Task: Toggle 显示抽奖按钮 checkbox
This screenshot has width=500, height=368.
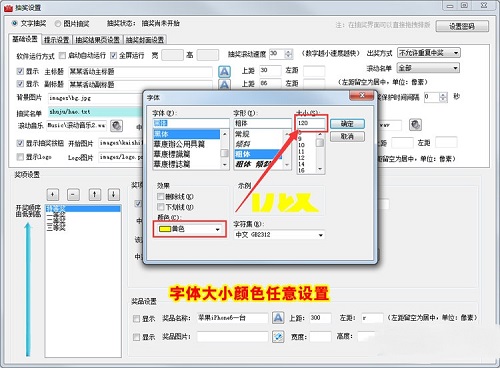Action: tap(20, 143)
